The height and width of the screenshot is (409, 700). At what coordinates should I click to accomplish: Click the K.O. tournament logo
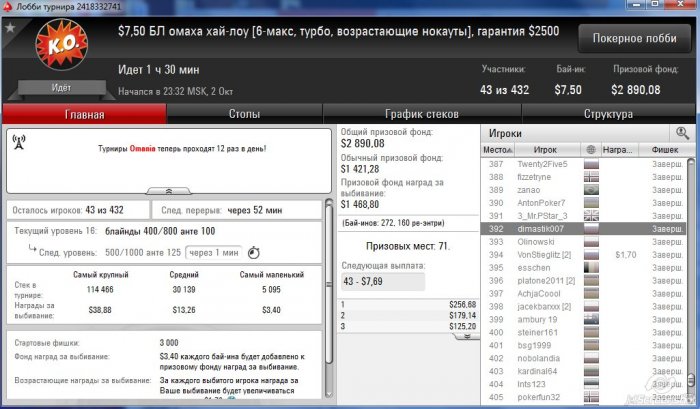(62, 44)
